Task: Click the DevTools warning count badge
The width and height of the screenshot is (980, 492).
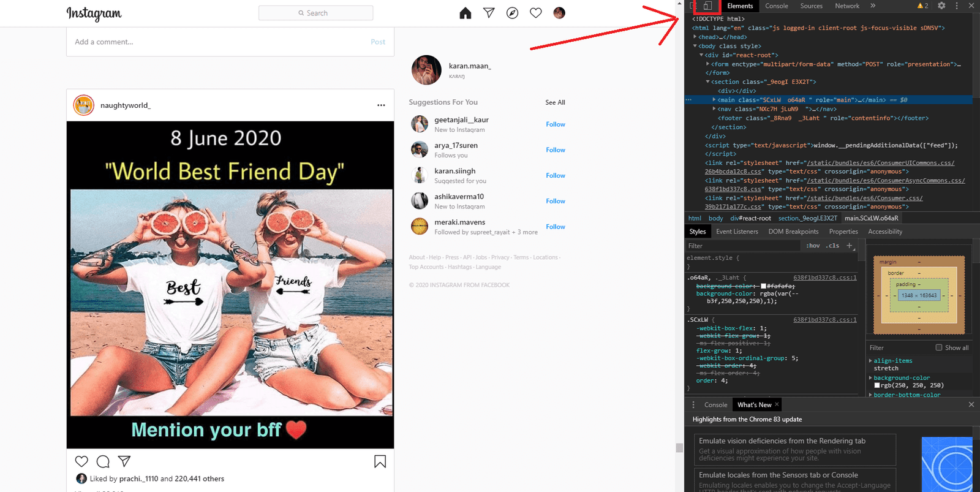Action: click(x=922, y=6)
